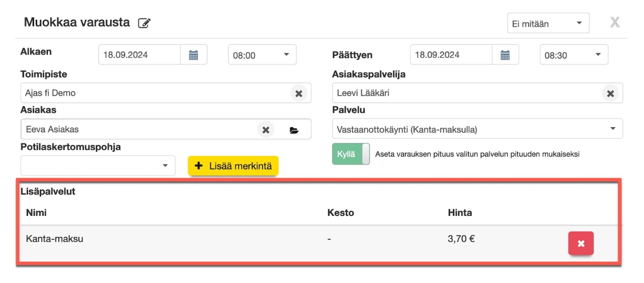Viewport: 644px width, 283px height.
Task: Click the end date input under Päättyen
Action: click(451, 55)
